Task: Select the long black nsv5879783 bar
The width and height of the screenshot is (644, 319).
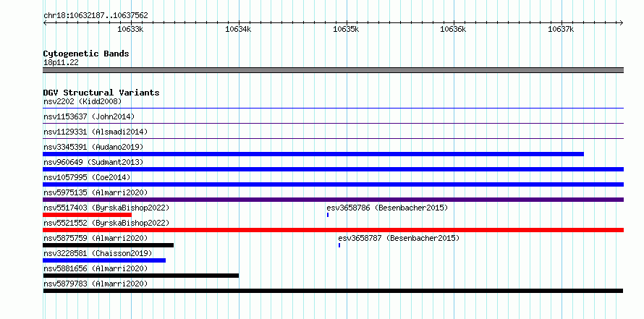Action: coord(333,291)
